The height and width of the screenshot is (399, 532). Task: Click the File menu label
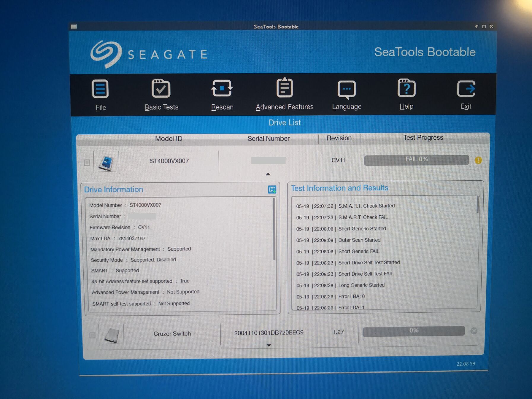[x=101, y=107]
